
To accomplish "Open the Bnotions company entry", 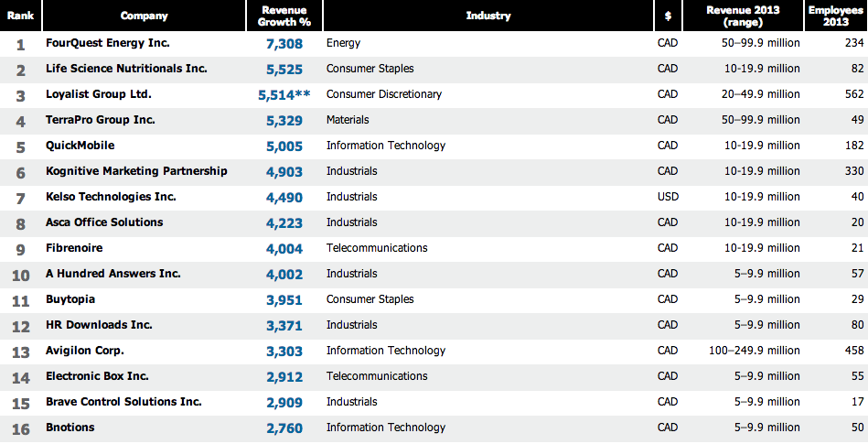I will click(70, 428).
